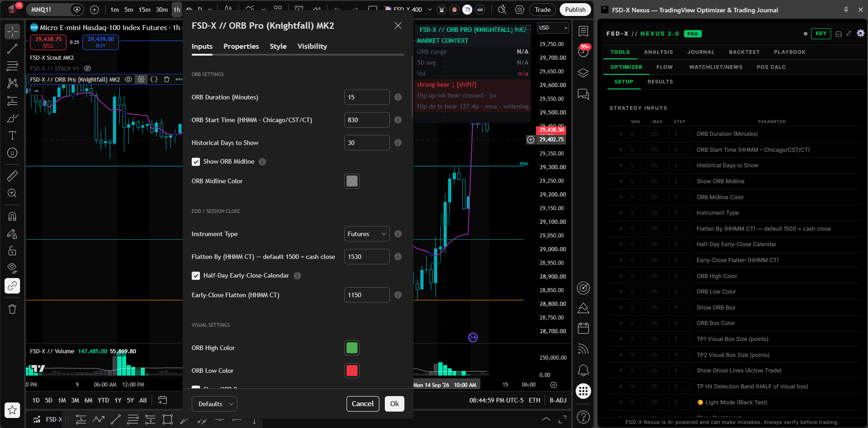Edit the ORB Start Time input field
This screenshot has width=868, height=428.
pos(367,120)
